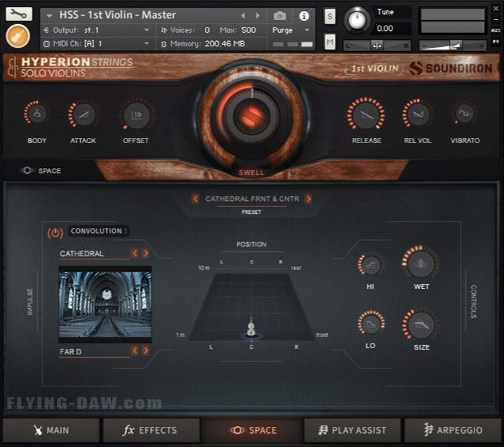Switch to the ARPEGGIO tab
The height and width of the screenshot is (447, 504).
point(452,430)
